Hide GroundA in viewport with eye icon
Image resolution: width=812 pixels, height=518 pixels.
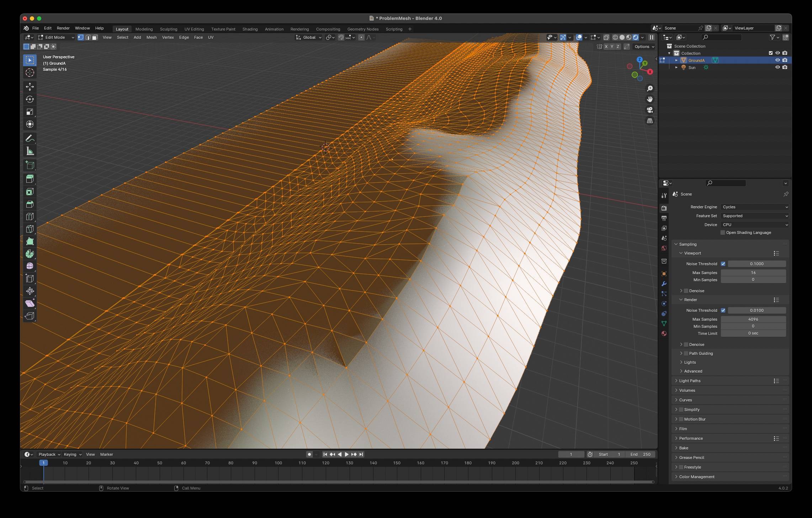point(777,60)
